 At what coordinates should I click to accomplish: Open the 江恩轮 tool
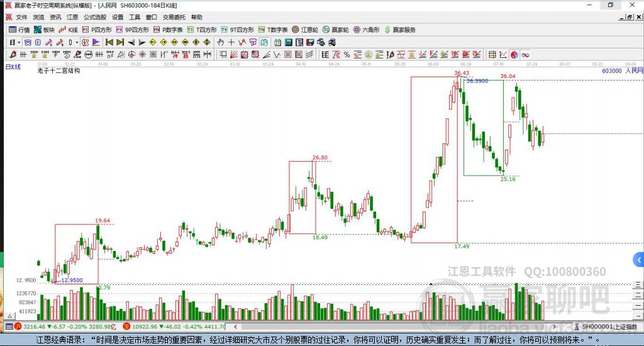[x=305, y=30]
